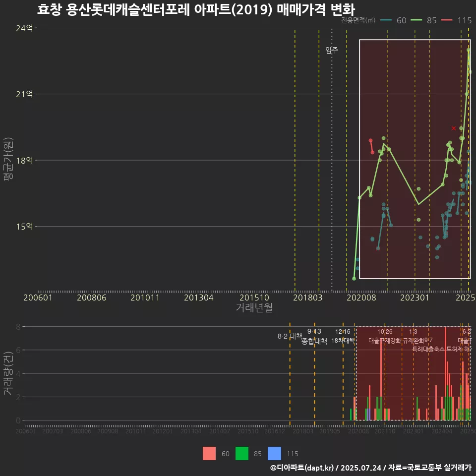Screen dimensions: 476x476
Task: Click the 200908 label on the volume chart axis
Action: tap(108, 431)
